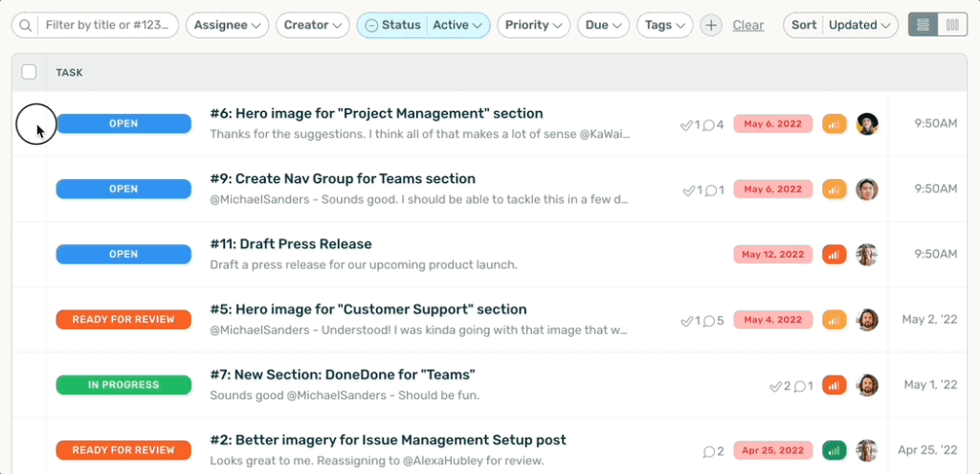This screenshot has width=980, height=474.
Task: Toggle the select-all checkbox in header
Action: click(29, 72)
